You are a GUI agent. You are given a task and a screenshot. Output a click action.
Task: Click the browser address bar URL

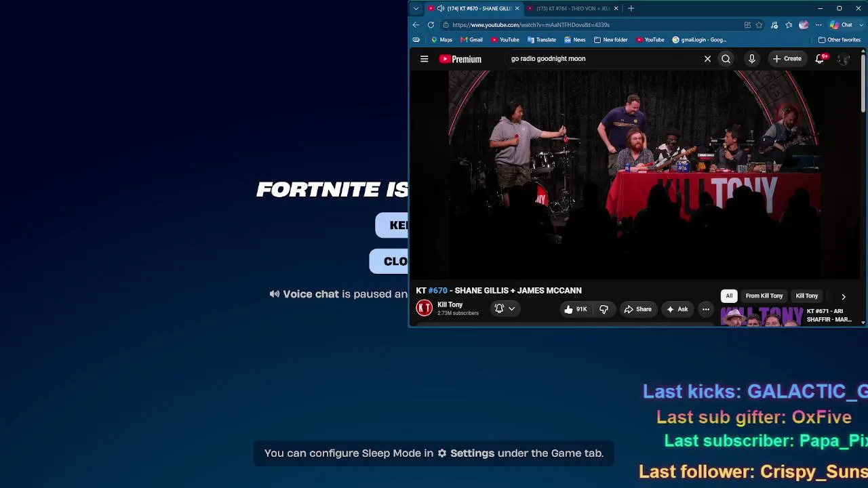(531, 25)
